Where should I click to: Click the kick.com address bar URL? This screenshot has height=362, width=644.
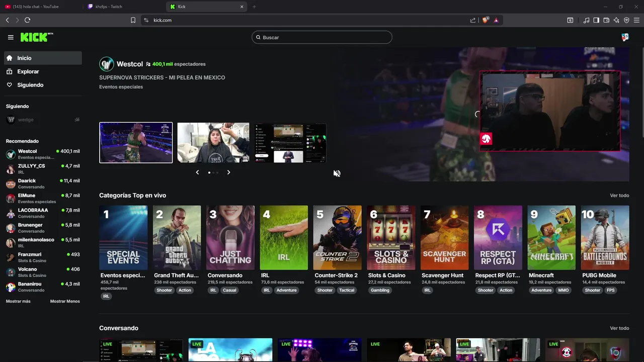click(163, 20)
